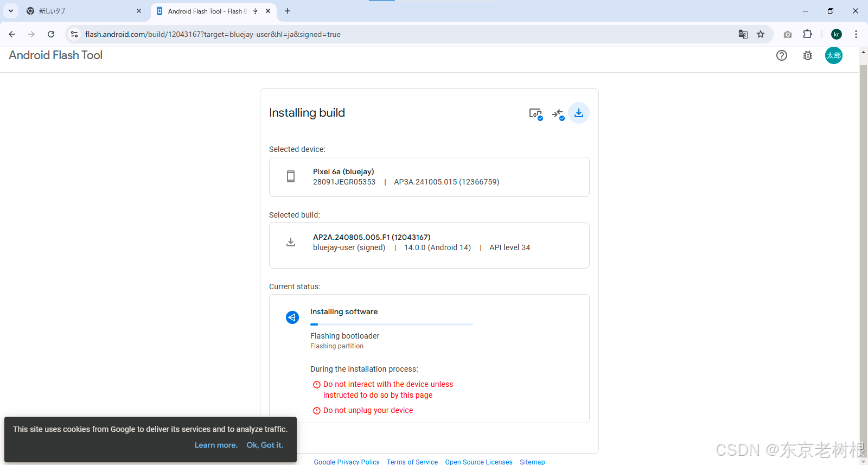
Task: Go back with browser back arrow
Action: (x=12, y=34)
